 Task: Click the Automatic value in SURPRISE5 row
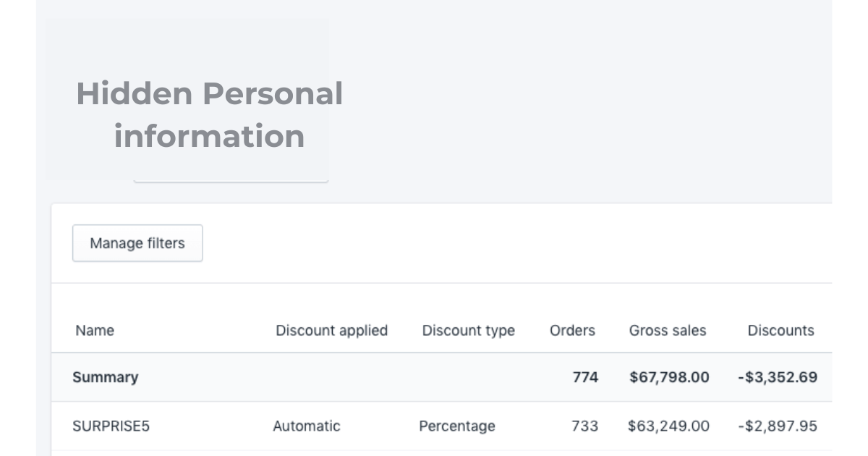(x=306, y=426)
